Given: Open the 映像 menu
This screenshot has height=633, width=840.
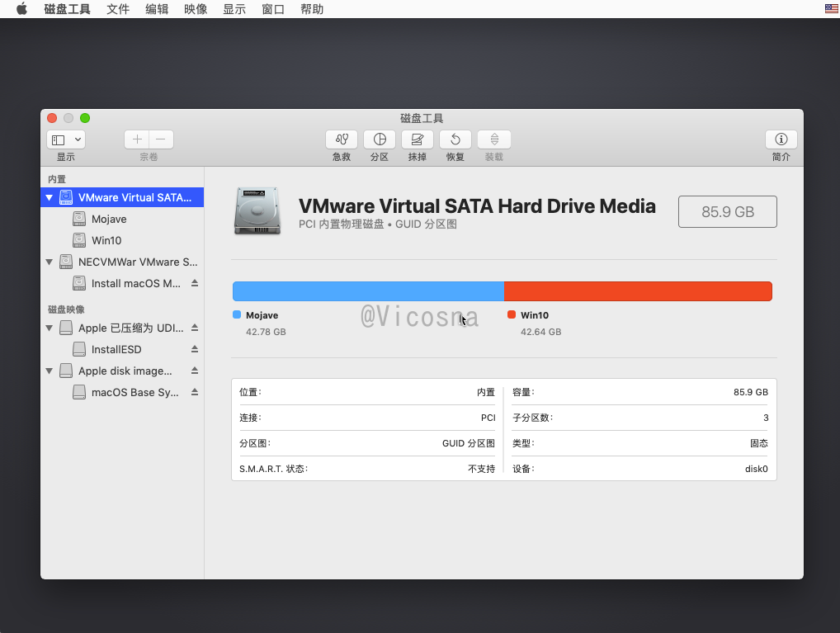Looking at the screenshot, I should pyautogui.click(x=196, y=9).
